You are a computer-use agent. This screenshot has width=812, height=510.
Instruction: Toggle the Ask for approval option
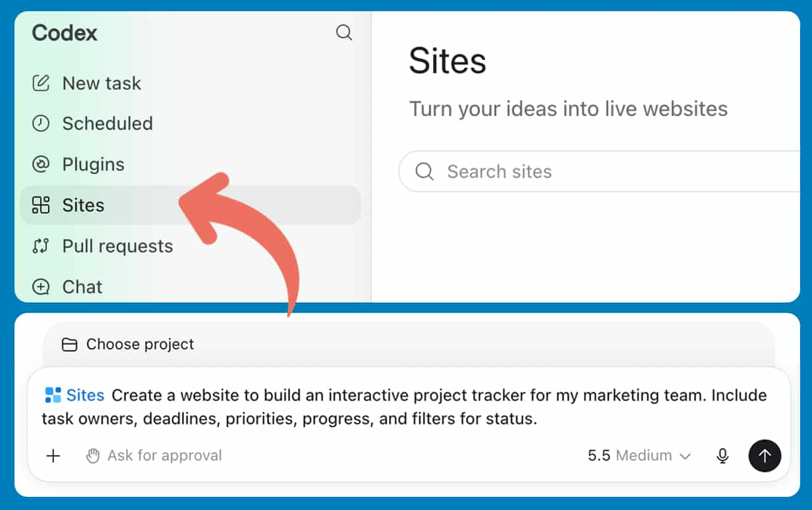coord(154,455)
